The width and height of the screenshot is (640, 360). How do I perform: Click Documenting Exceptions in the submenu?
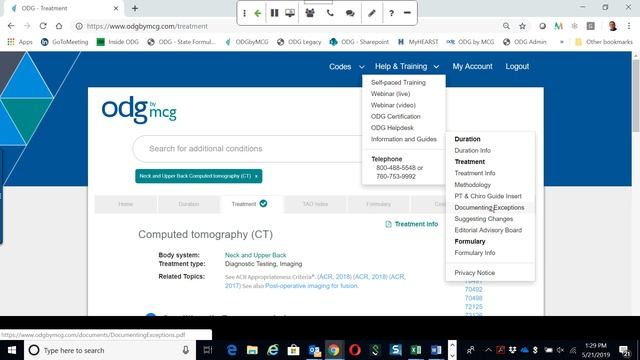pos(490,208)
